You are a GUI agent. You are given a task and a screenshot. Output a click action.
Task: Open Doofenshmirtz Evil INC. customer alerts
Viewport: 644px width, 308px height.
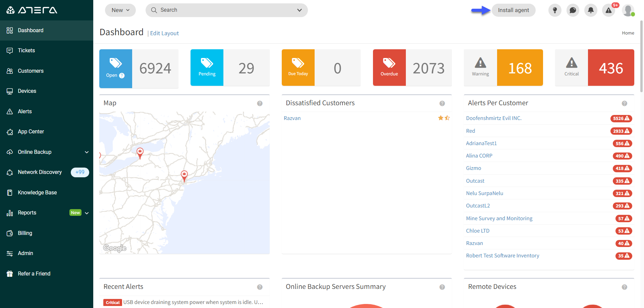click(493, 118)
